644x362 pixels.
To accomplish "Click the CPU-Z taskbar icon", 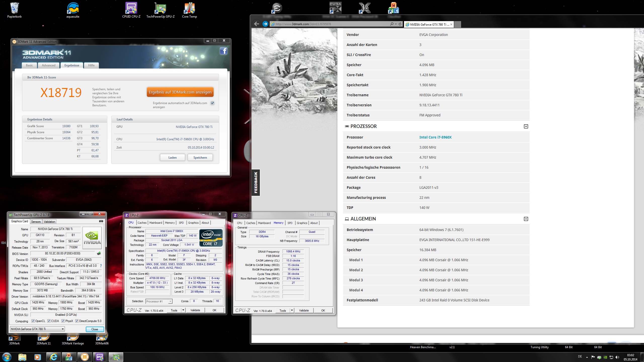I will point(100,357).
